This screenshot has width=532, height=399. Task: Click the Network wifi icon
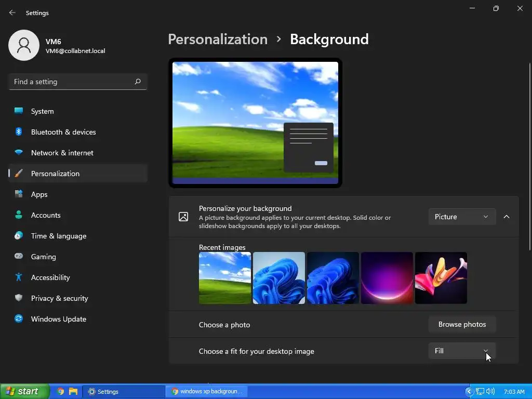point(19,152)
